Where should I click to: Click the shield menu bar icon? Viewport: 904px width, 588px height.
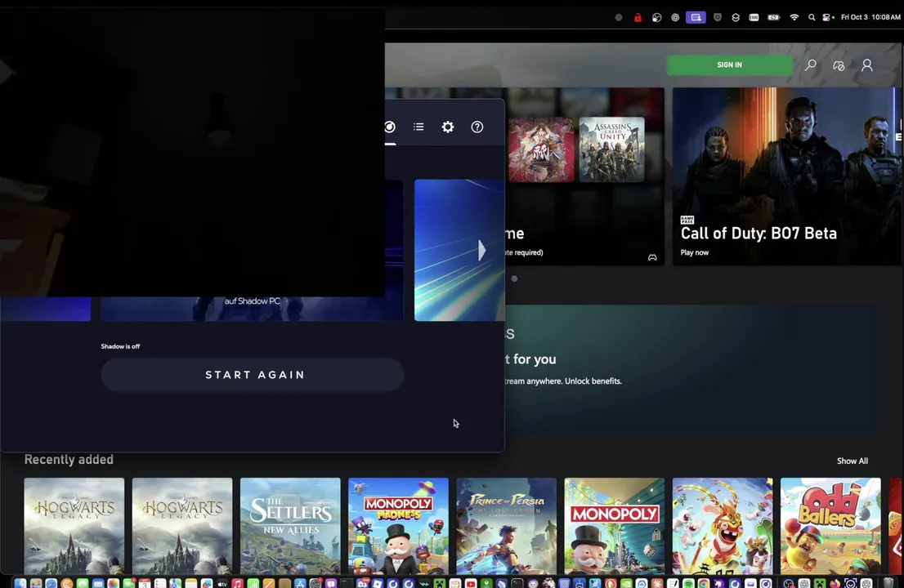pyautogui.click(x=717, y=17)
